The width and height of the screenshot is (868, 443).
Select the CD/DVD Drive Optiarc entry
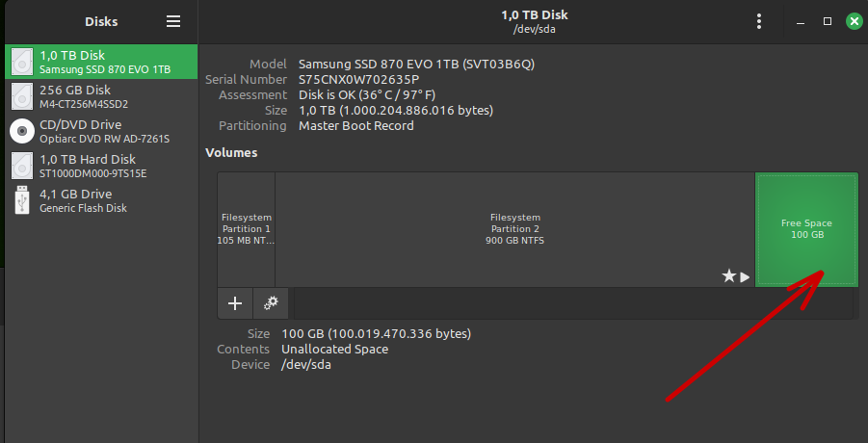pyautogui.click(x=101, y=131)
